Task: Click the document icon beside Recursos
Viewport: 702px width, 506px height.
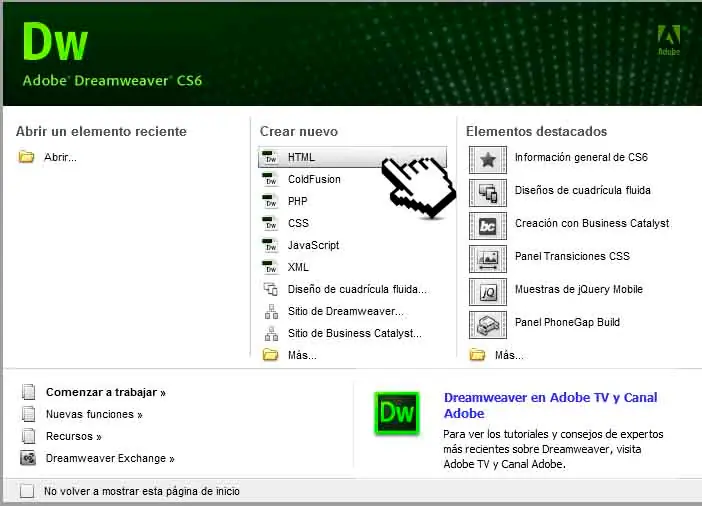Action: tap(28, 436)
